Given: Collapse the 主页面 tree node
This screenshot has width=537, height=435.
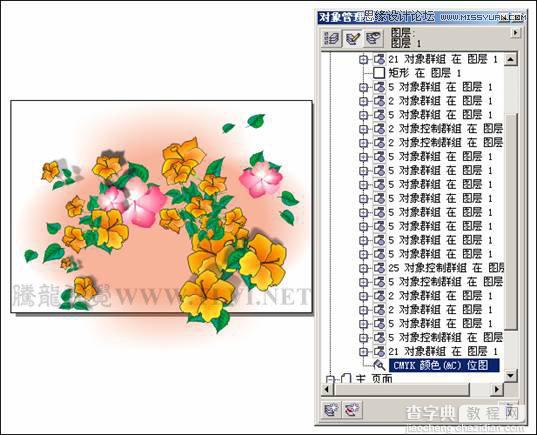Looking at the screenshot, I should pyautogui.click(x=329, y=379).
